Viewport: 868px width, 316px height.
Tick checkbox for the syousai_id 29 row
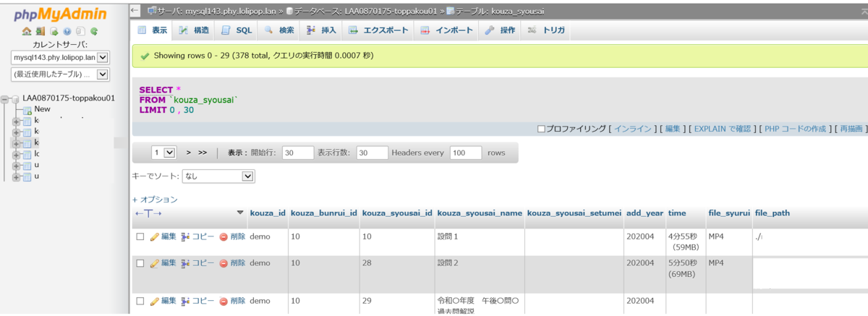(x=140, y=301)
